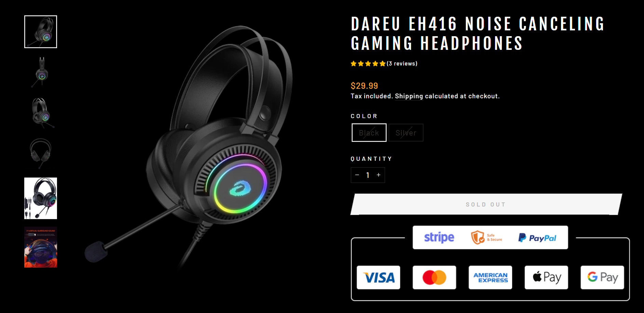Show the white-background headphone accessories thumbnail
This screenshot has height=313, width=644.
pos(41,198)
